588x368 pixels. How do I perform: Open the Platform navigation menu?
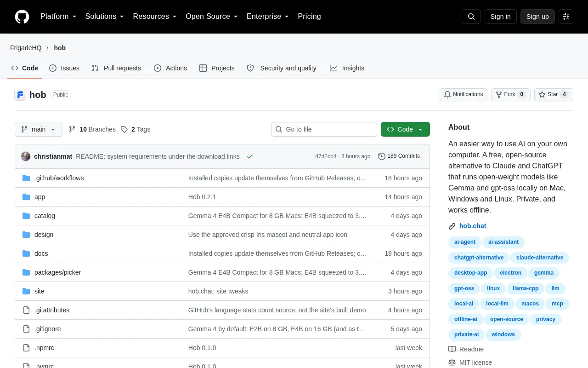[x=58, y=17]
